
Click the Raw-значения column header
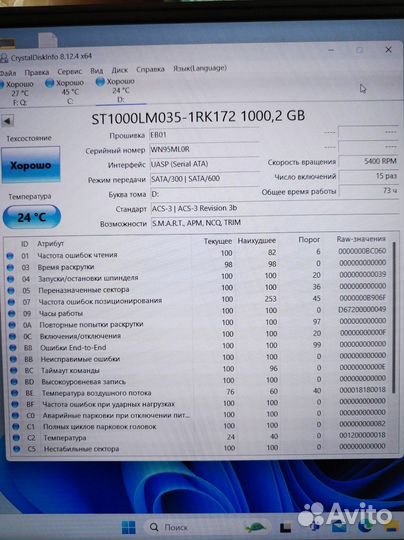click(x=361, y=239)
